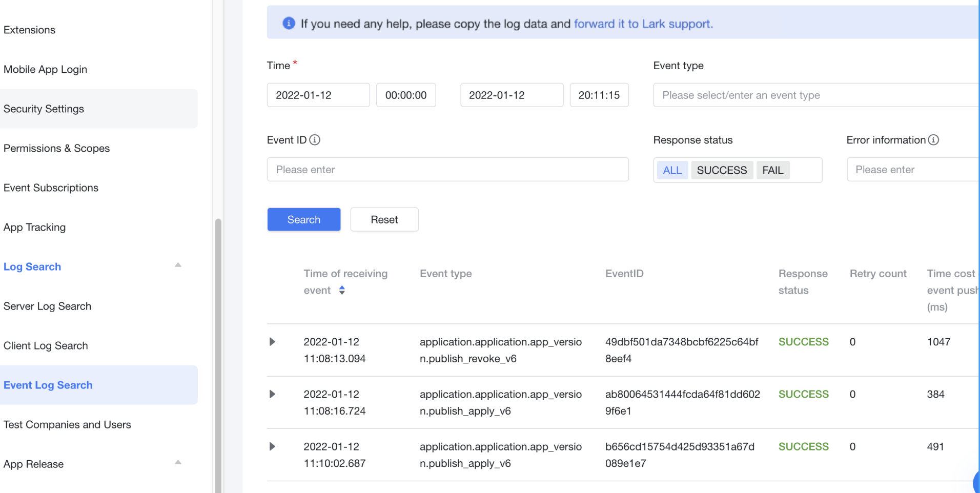Filter by FAIL response status

coord(772,170)
